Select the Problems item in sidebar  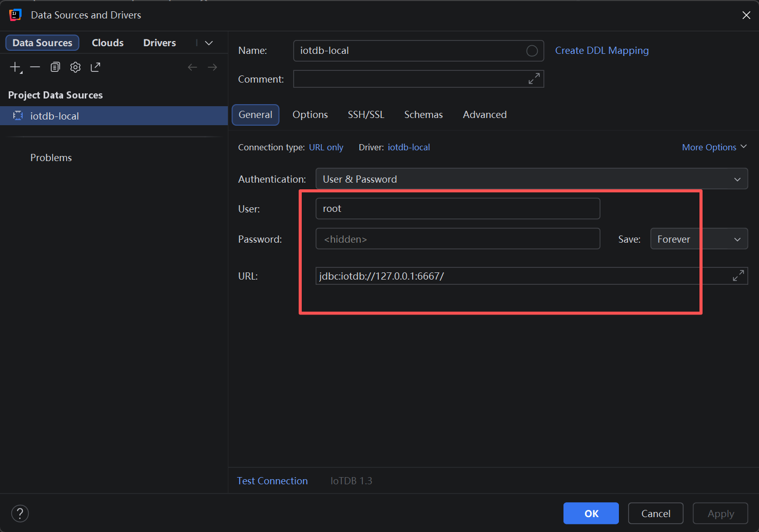coord(51,158)
